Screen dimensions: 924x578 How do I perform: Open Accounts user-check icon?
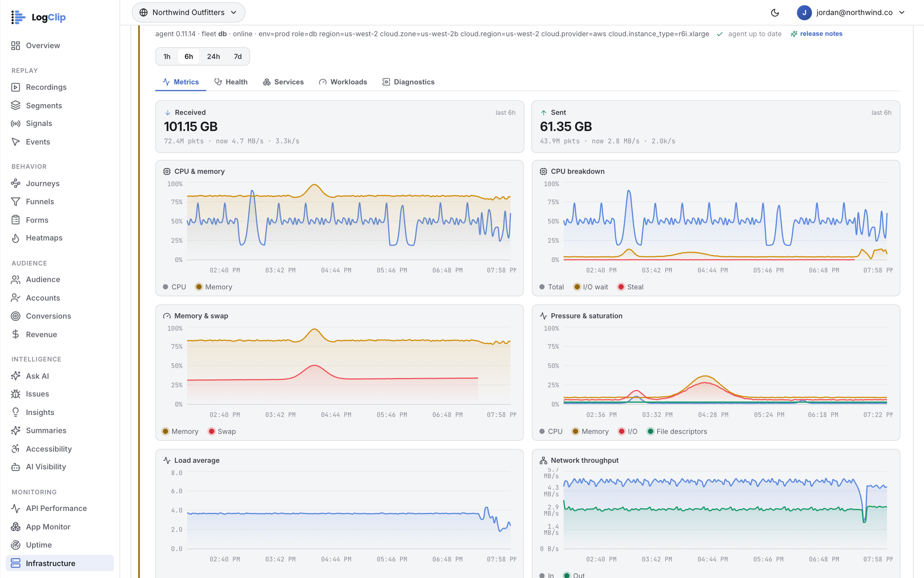click(x=15, y=298)
